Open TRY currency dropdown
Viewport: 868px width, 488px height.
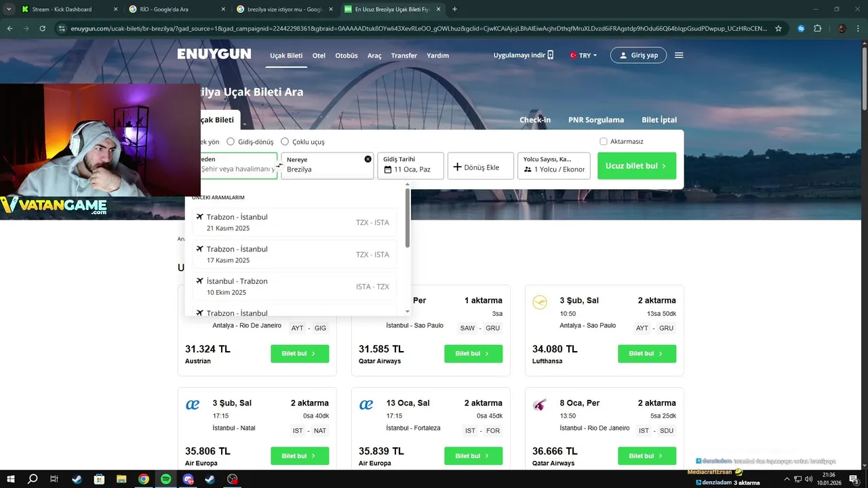[x=583, y=56]
